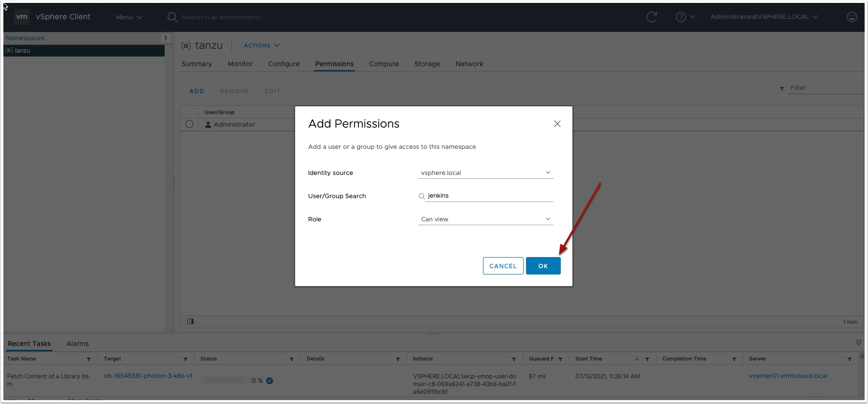Click the feedback smiley face icon

[x=852, y=17]
